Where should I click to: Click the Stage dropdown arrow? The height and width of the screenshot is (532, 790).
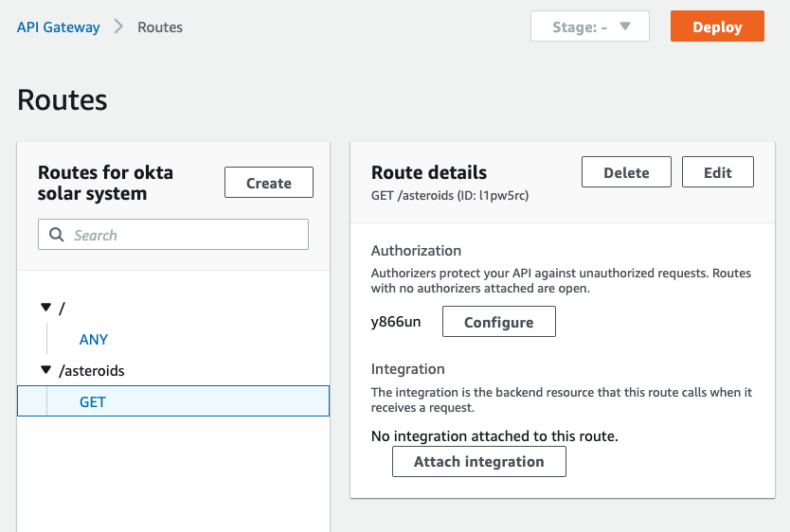(x=625, y=27)
